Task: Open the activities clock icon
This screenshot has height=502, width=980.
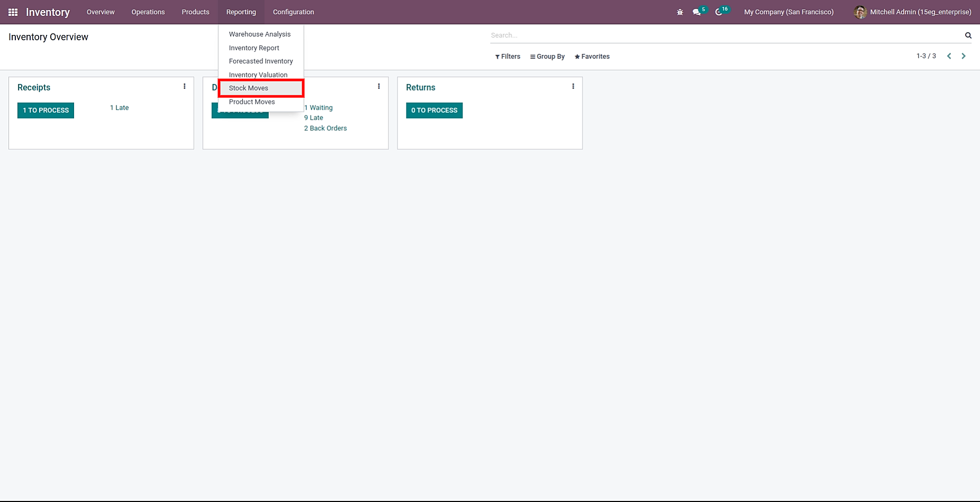Action: click(719, 12)
